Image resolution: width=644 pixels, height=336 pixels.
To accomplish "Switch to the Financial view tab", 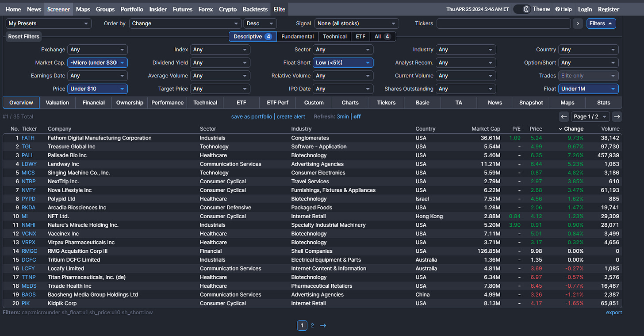I will 93,103.
